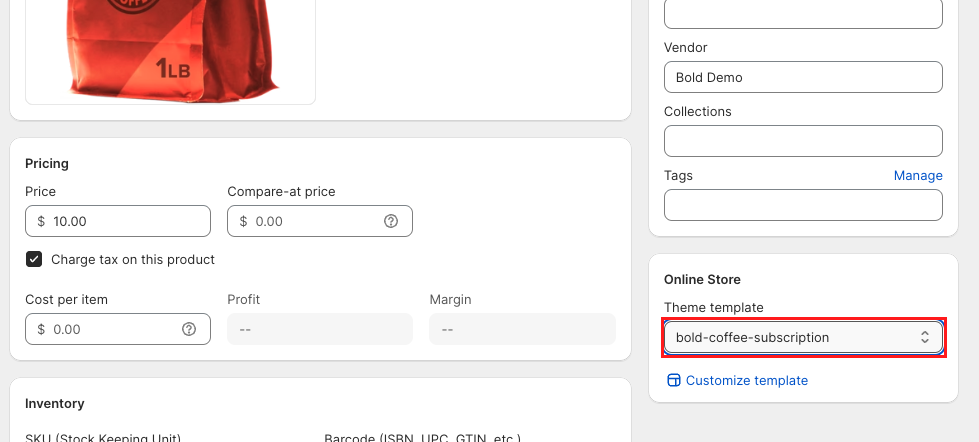Focus the Price input showing 10.00
The image size is (979, 442).
[125, 221]
